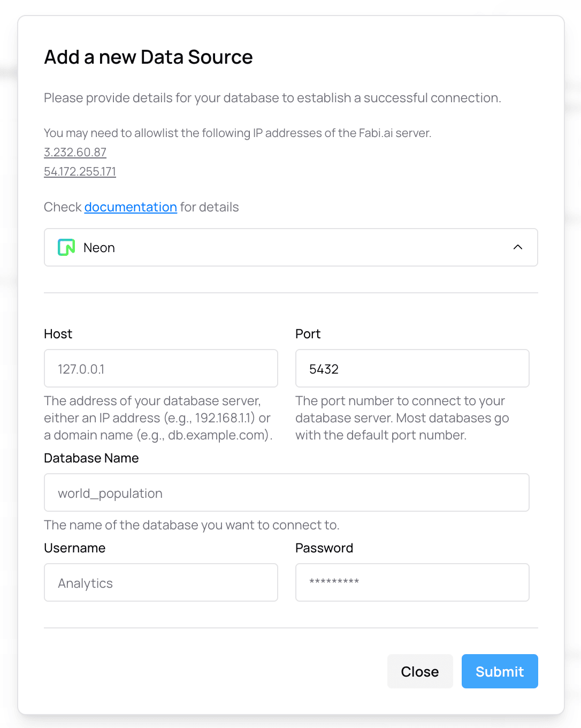
Task: Click the 54.172.255.171 IP address
Action: (80, 172)
